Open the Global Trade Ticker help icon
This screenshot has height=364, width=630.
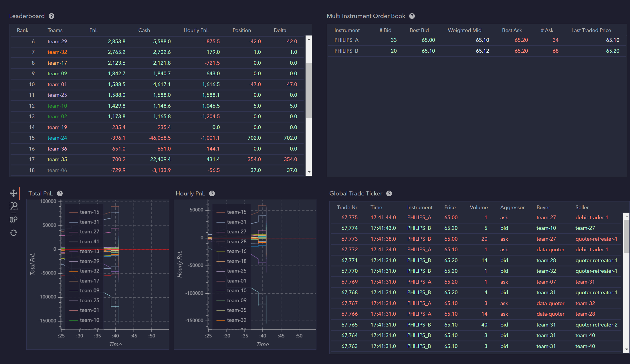pyautogui.click(x=389, y=193)
